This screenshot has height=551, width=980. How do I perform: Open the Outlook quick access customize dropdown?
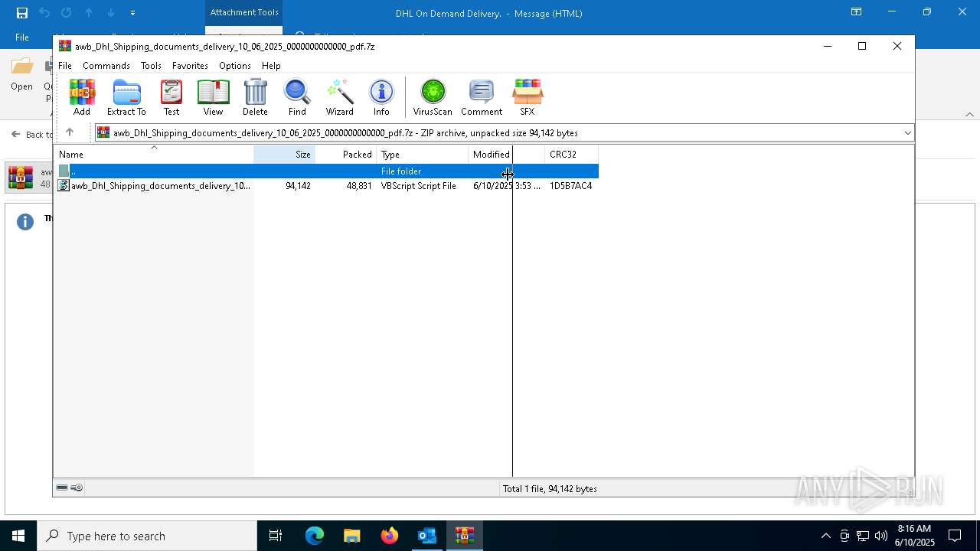point(132,13)
